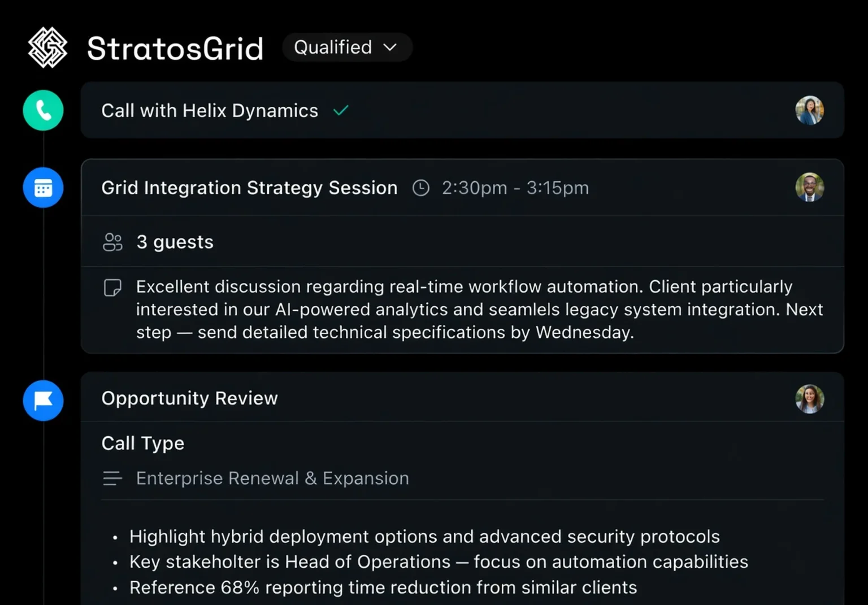
Task: Click the Call Type heading
Action: (x=142, y=443)
